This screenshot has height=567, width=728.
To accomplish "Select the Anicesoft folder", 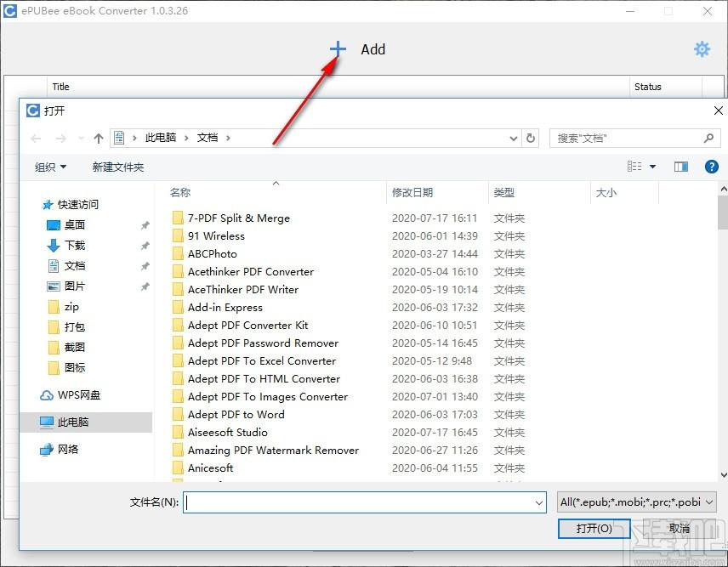I will [x=210, y=468].
